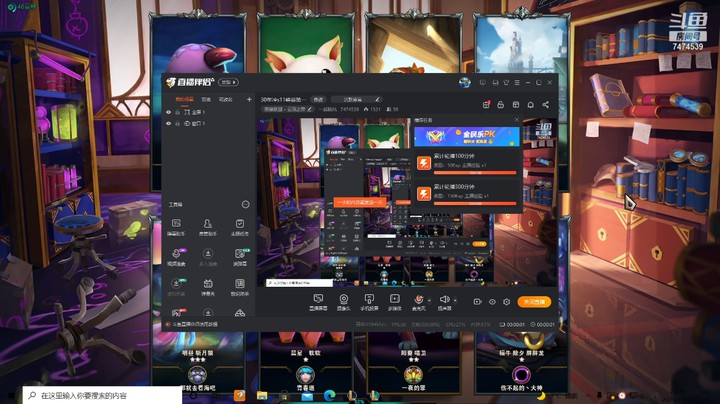Open the danmaku helper tool in toolbox
The image size is (720, 404).
176,227
